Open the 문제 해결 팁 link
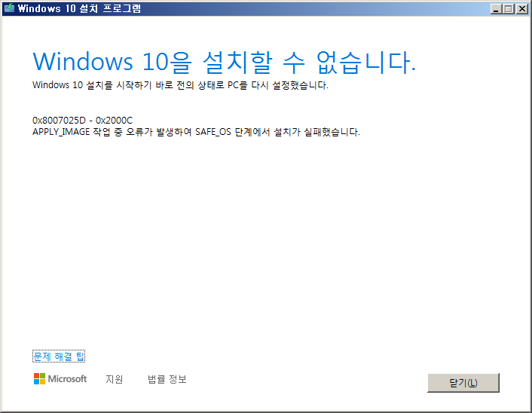 (59, 356)
